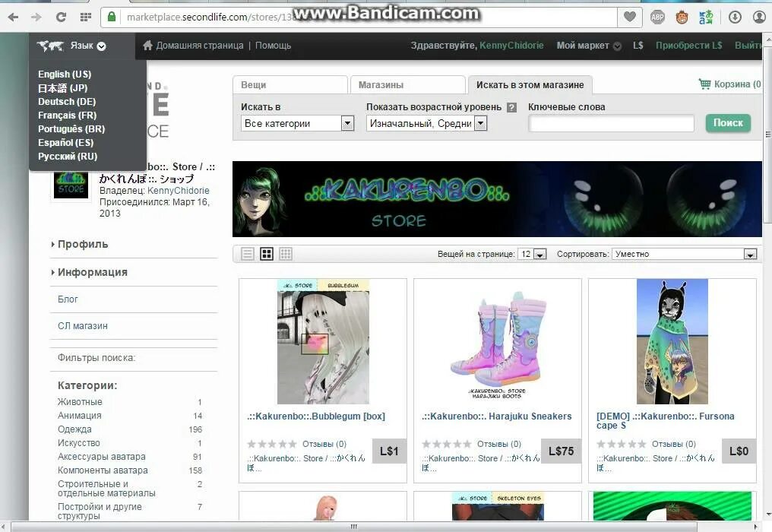The width and height of the screenshot is (772, 532).
Task: Click the horizontal scrollbar at page bottom
Action: (353, 527)
